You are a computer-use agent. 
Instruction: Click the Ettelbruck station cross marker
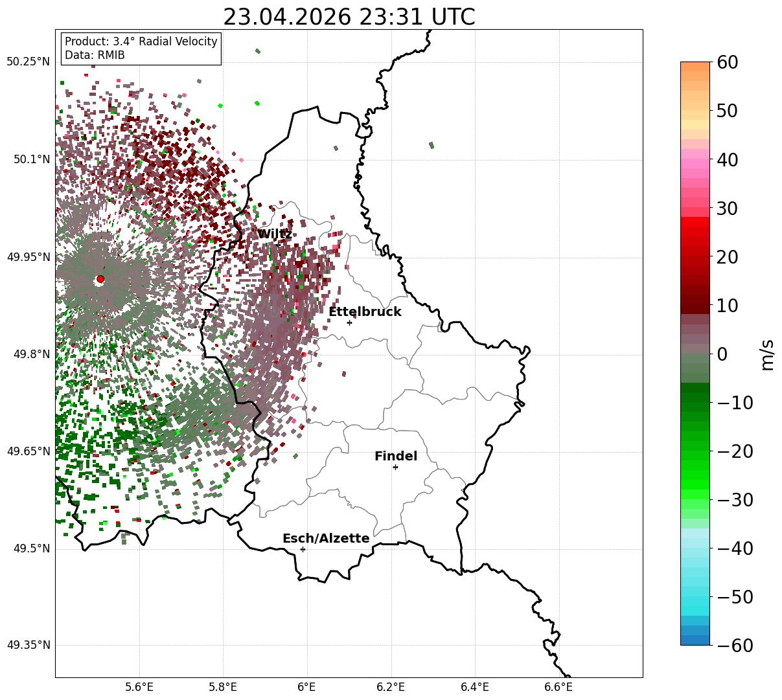click(350, 322)
